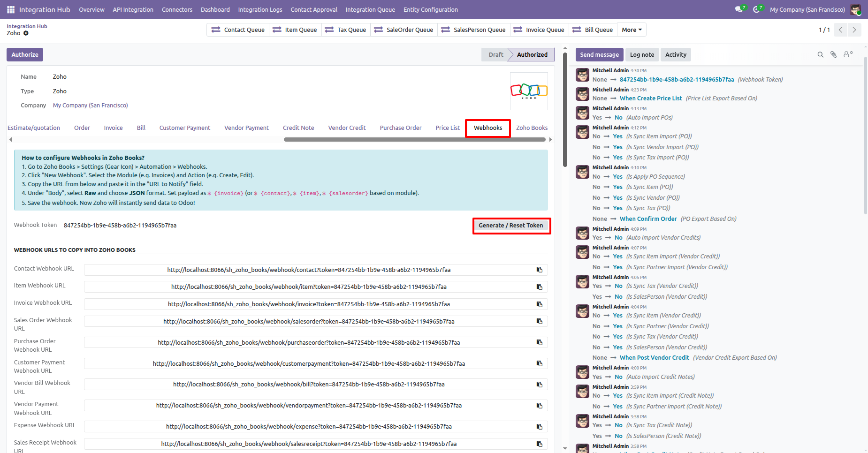Screen dimensions: 868x453
Task: Open the Integration Logs menu
Action: point(260,9)
